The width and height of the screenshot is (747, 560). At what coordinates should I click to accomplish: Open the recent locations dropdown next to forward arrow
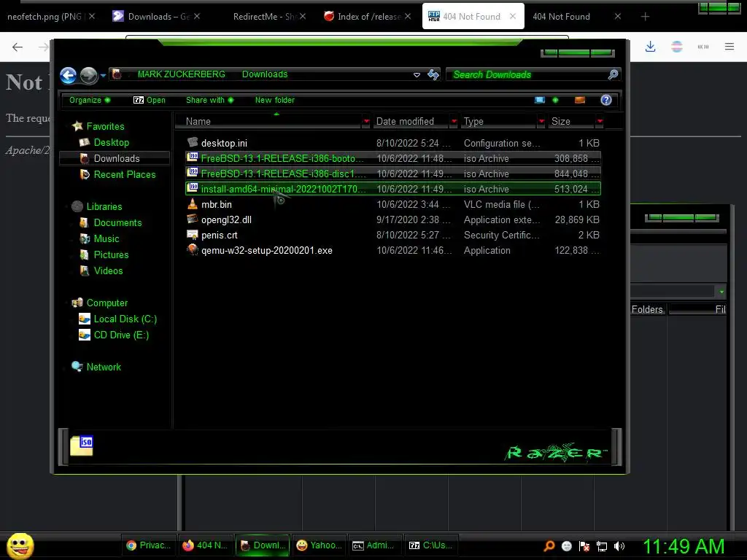point(103,75)
